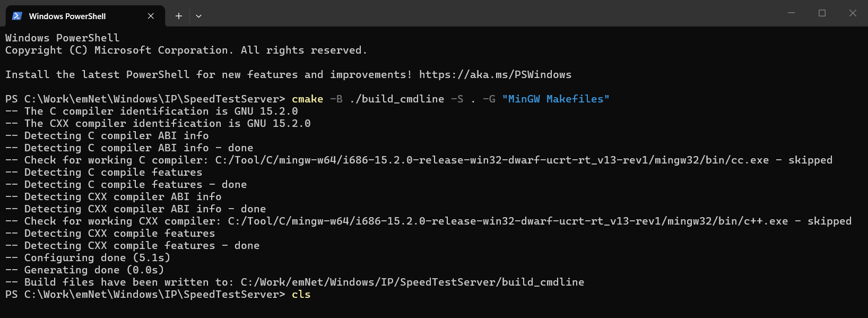Select the blue PowerShell logo in the tab bar
The width and height of the screenshot is (868, 318).
tap(18, 16)
